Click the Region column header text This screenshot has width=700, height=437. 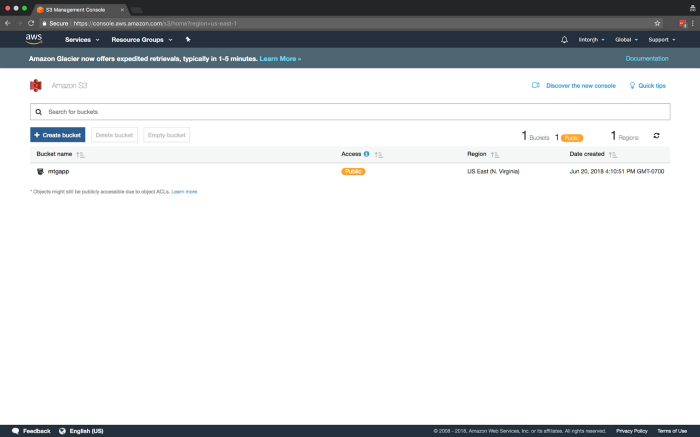(x=476, y=154)
